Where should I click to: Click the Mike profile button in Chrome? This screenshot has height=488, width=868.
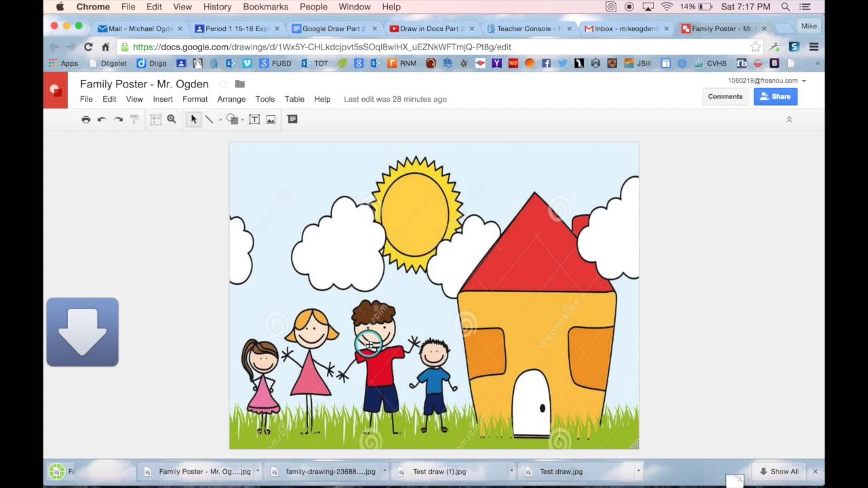(809, 26)
